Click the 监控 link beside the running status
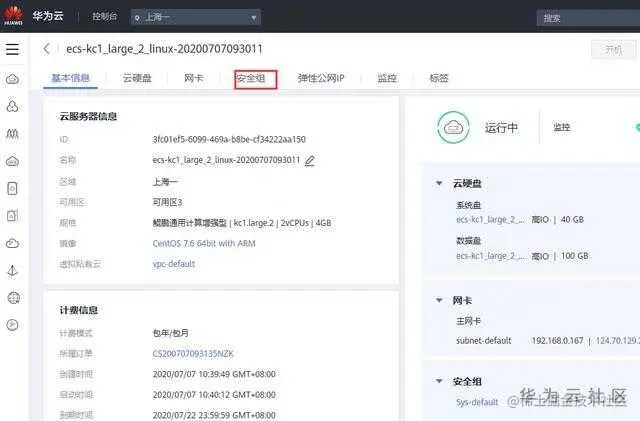The width and height of the screenshot is (640, 421). click(562, 127)
